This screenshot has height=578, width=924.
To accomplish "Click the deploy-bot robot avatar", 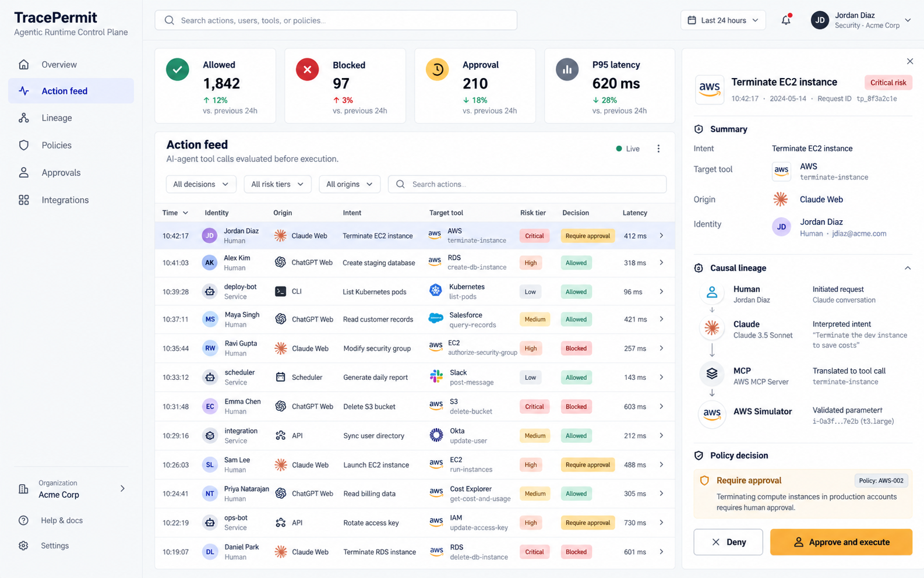I will click(210, 291).
